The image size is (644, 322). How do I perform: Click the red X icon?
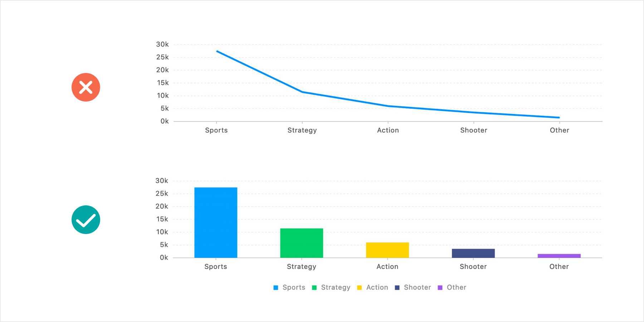[x=86, y=87]
